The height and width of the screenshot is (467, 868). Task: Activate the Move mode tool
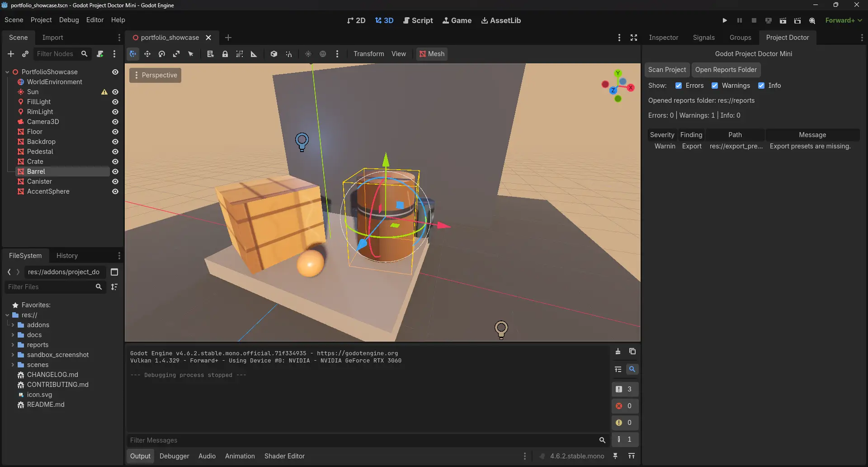click(147, 54)
